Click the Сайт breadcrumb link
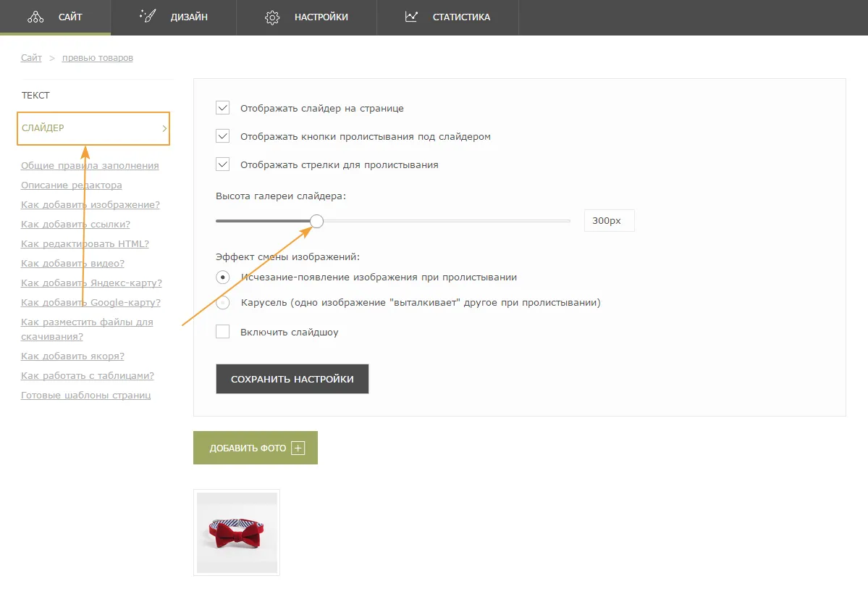868x589 pixels. click(x=32, y=58)
